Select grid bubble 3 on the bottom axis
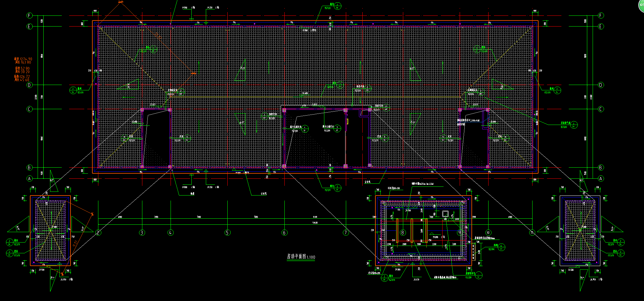 142,232
